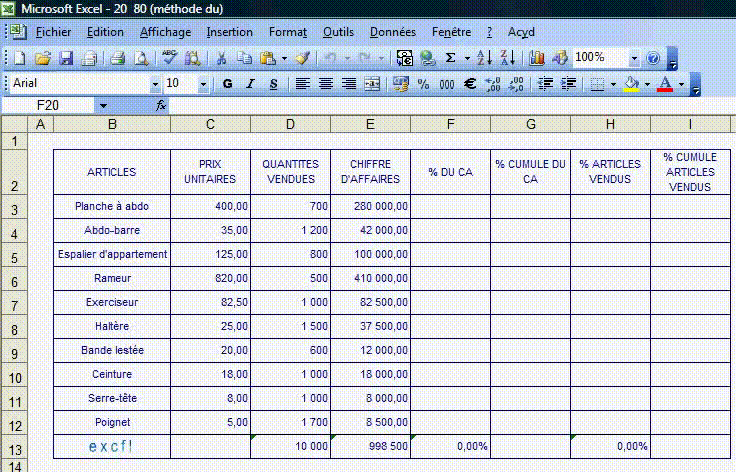Image resolution: width=736 pixels, height=472 pixels.
Task: Select the cell containing Rameur
Action: 112,278
